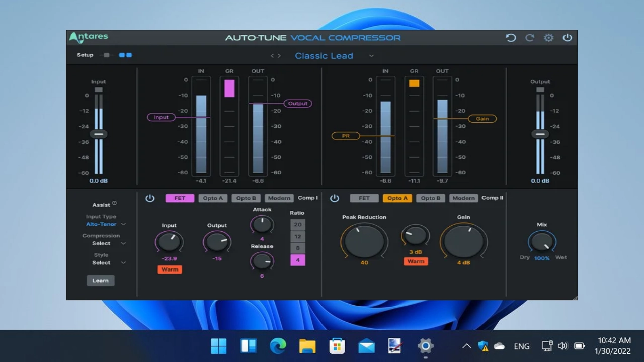
Task: Open Microsoft Store from taskbar
Action: [x=337, y=346]
